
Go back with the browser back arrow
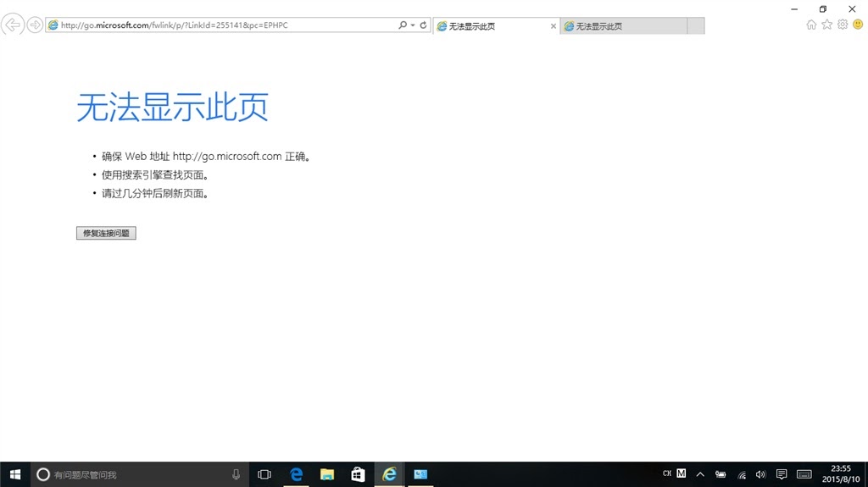12,25
